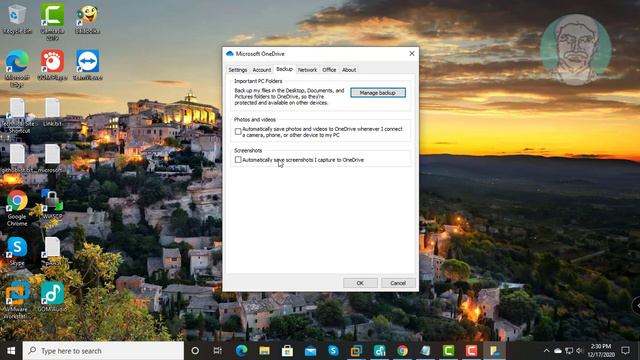The height and width of the screenshot is (360, 640).
Task: Open the network icon in the system tray
Action: coord(569,351)
